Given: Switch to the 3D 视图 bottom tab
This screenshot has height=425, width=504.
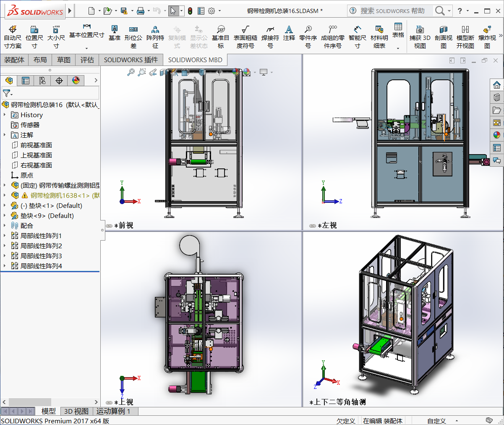Looking at the screenshot, I should pos(76,411).
